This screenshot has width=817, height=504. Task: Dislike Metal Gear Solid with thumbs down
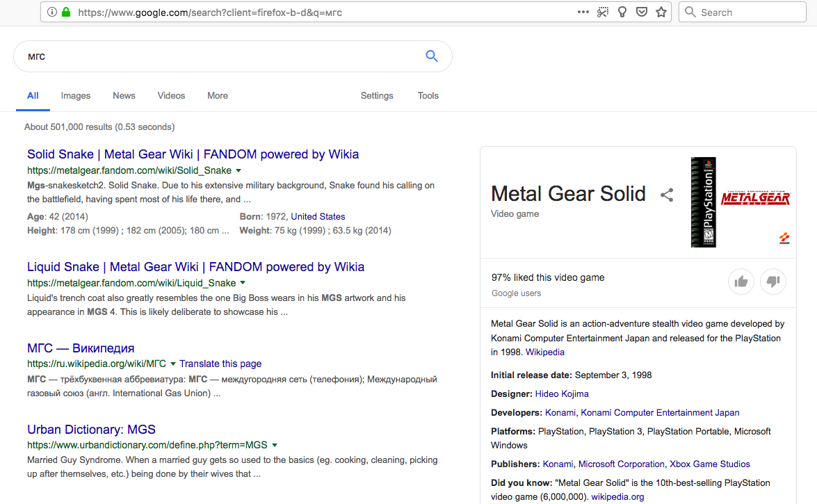(772, 282)
